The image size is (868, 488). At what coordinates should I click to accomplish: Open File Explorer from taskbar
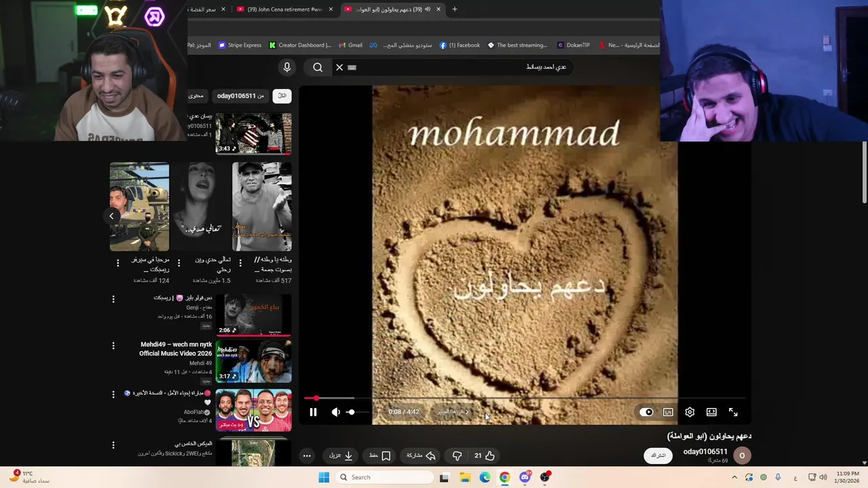pyautogui.click(x=465, y=477)
